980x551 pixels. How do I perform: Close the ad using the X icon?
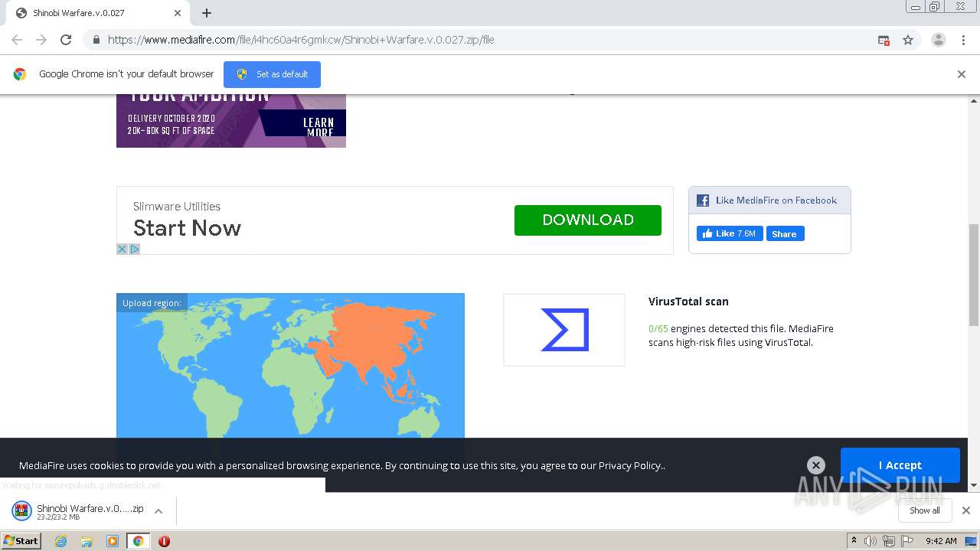pos(122,249)
